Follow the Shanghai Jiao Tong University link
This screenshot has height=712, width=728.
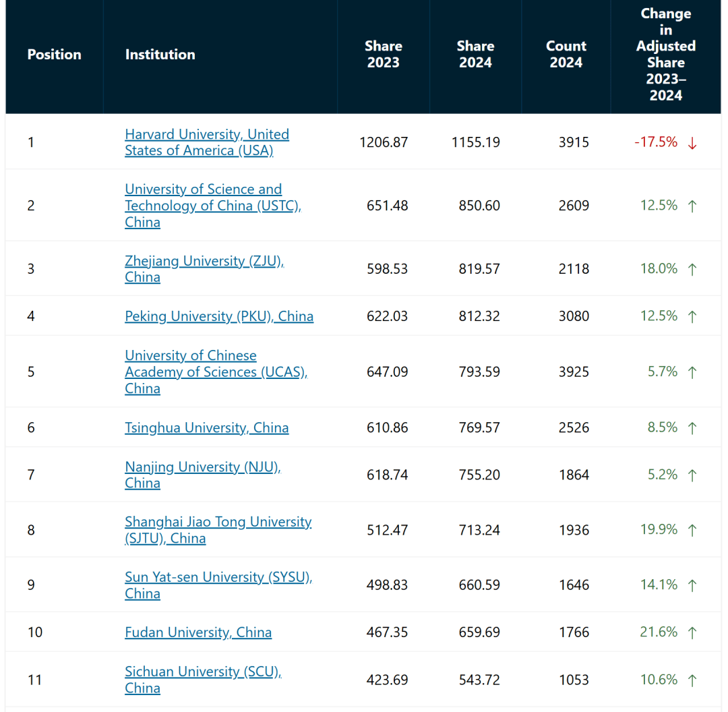pyautogui.click(x=218, y=530)
